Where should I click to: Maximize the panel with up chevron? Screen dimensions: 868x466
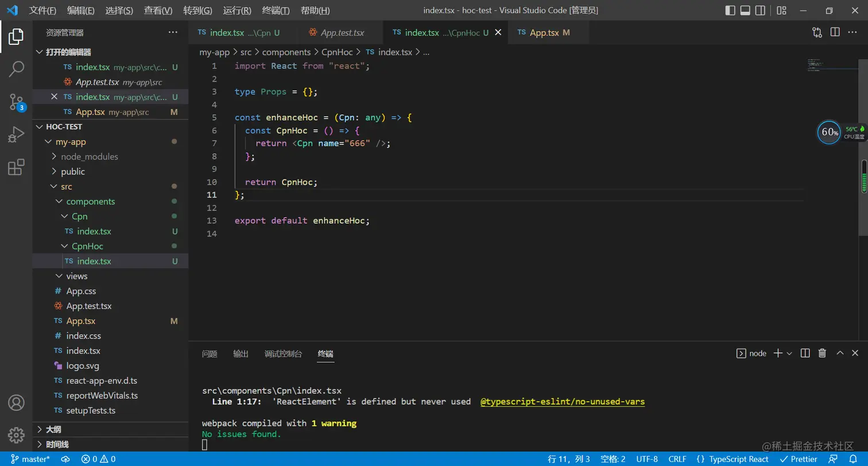click(x=840, y=353)
